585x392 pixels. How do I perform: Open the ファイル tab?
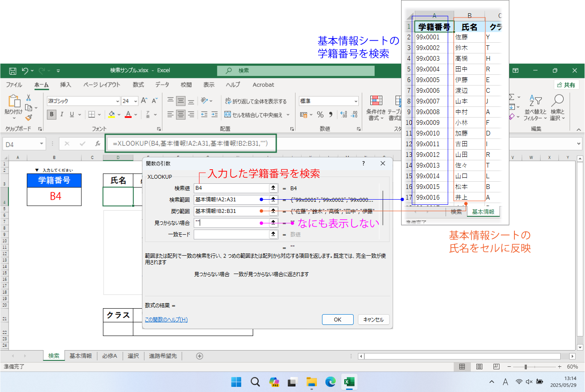14,85
